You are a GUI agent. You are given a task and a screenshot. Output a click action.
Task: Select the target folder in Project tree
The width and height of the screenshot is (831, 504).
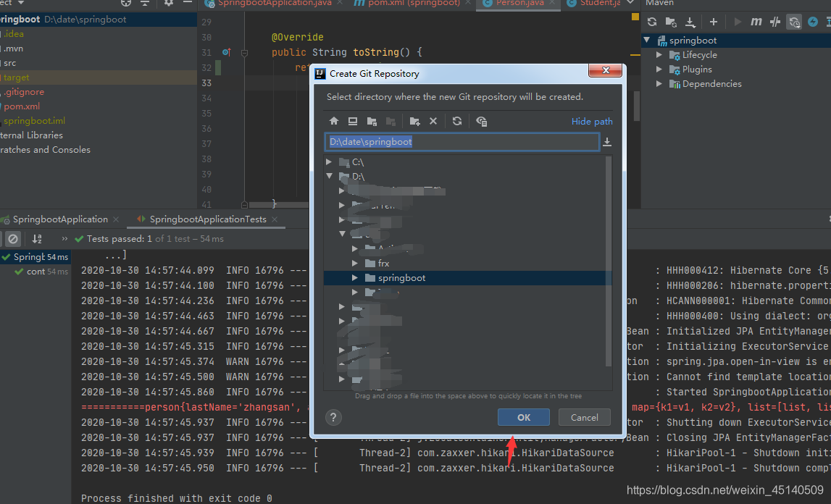click(x=98, y=77)
